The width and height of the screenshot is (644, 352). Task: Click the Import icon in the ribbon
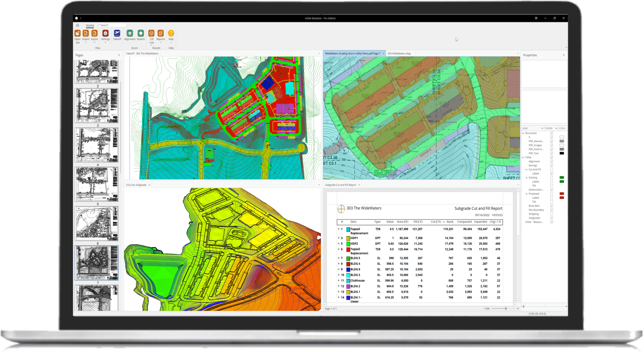pos(86,33)
